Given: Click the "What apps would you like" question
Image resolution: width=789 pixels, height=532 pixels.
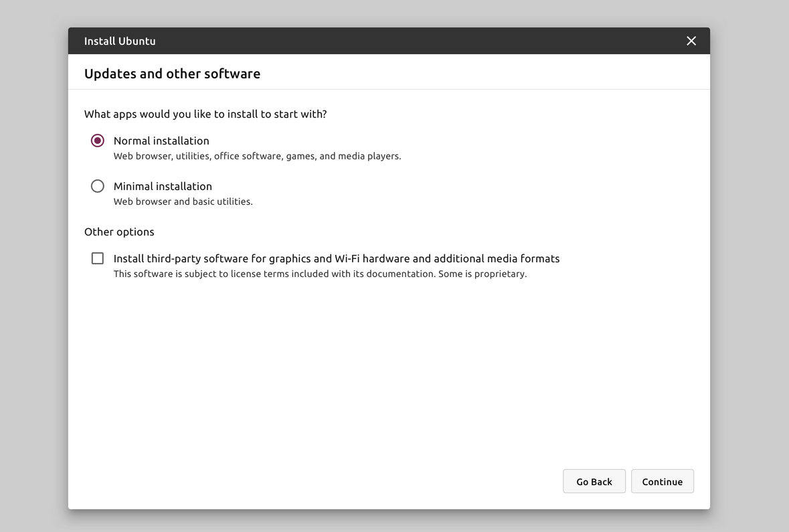Looking at the screenshot, I should click(x=205, y=114).
